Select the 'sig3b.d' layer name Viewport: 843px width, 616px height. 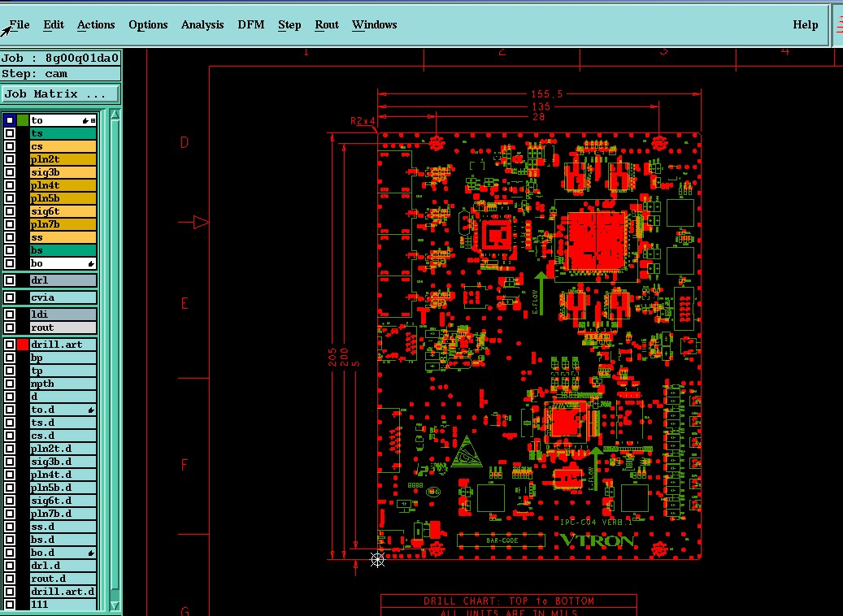click(63, 462)
